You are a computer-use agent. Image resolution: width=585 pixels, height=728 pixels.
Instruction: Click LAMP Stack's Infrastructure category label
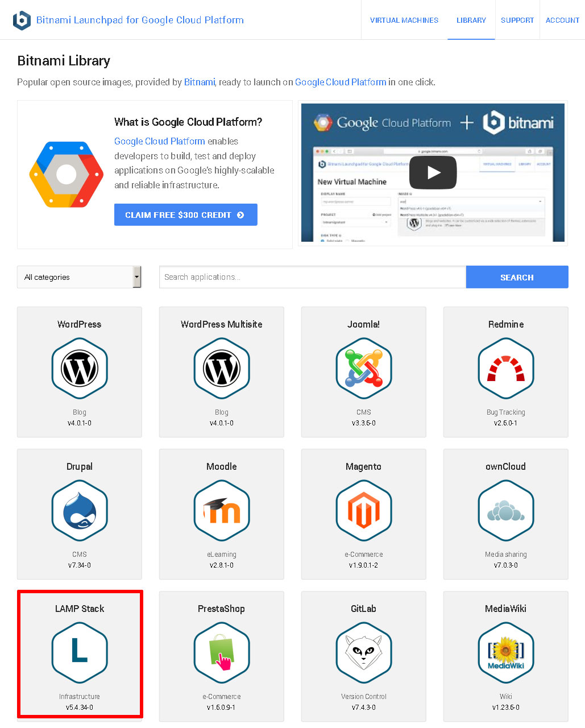click(x=80, y=697)
